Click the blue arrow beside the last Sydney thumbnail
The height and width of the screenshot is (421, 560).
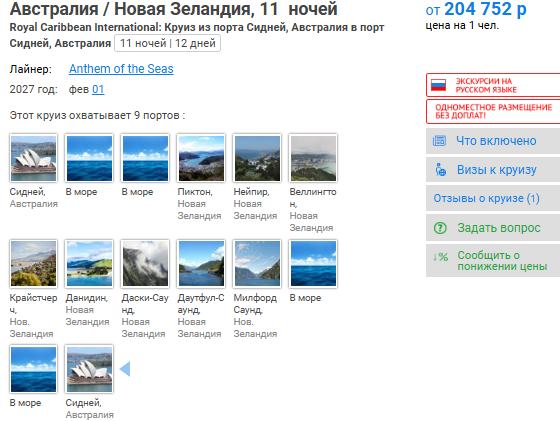click(x=125, y=369)
